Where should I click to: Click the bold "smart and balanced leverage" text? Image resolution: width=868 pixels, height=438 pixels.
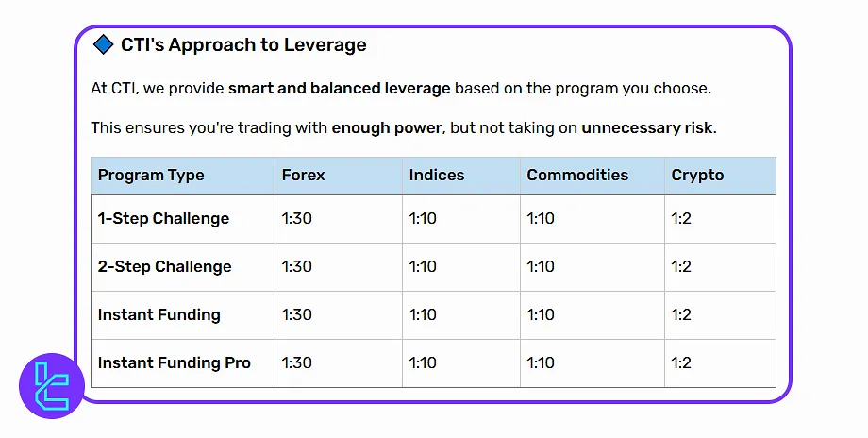pos(340,89)
